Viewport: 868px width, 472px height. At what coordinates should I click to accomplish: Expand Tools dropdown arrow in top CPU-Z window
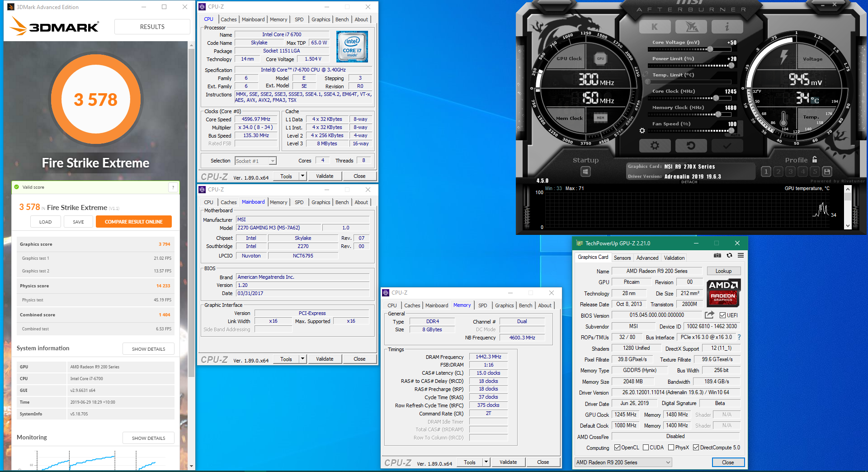click(302, 176)
